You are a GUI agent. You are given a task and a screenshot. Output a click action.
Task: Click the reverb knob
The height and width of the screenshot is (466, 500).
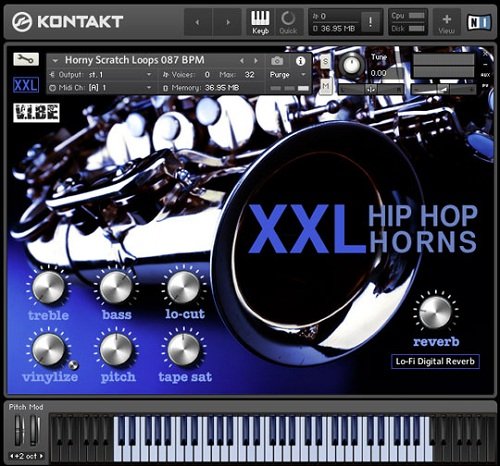pos(435,313)
